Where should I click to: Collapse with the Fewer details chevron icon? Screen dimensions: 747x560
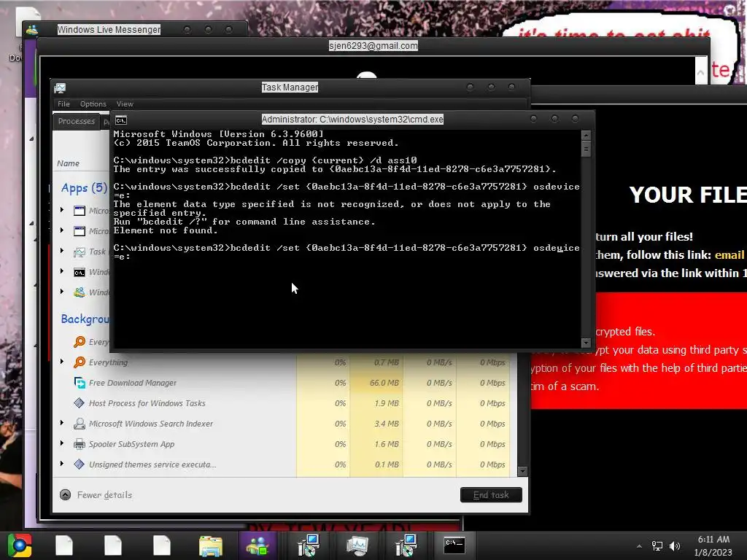[x=65, y=495]
